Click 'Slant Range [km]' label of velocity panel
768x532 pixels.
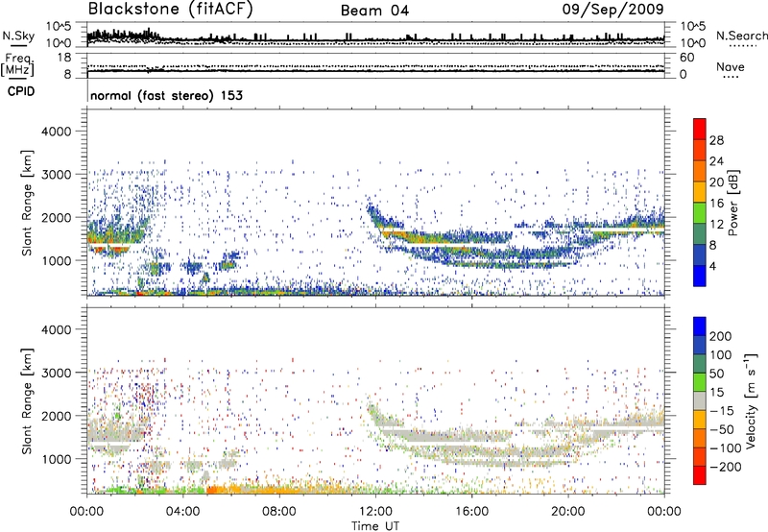[27, 401]
